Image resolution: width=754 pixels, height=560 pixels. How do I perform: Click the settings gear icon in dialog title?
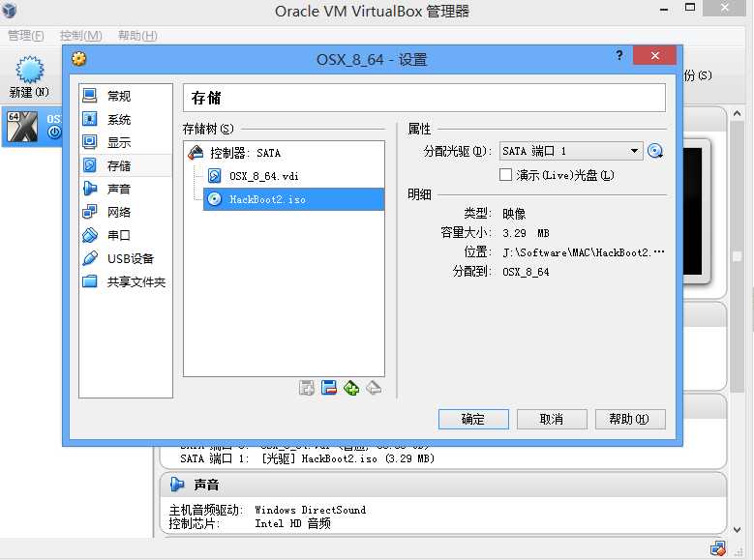click(78, 59)
